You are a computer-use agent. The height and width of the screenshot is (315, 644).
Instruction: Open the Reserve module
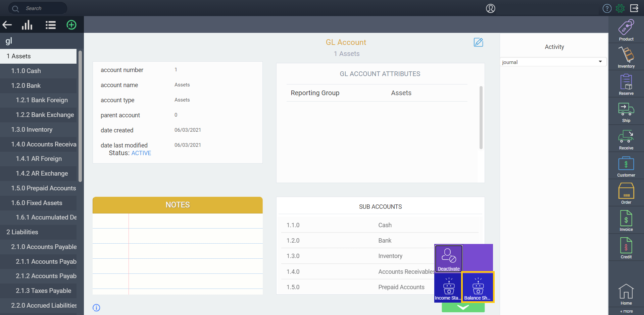click(626, 85)
